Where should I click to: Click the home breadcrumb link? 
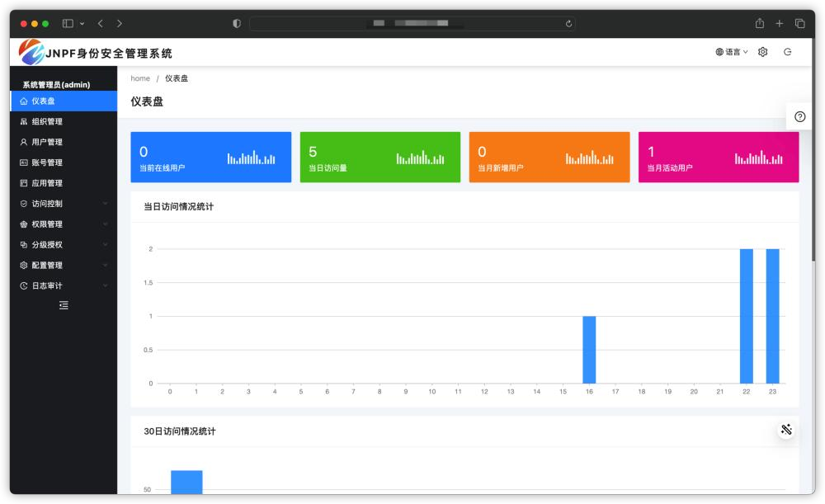click(x=140, y=78)
